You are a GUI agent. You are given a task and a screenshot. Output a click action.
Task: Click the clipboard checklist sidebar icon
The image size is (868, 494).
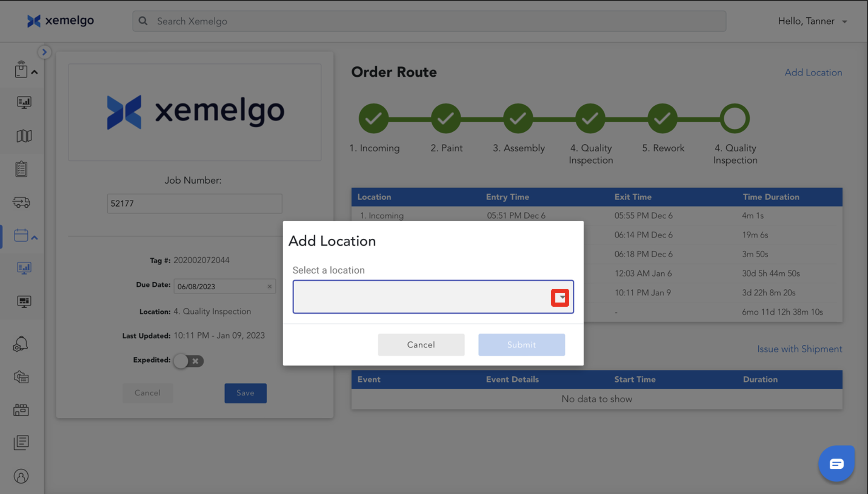coord(22,169)
